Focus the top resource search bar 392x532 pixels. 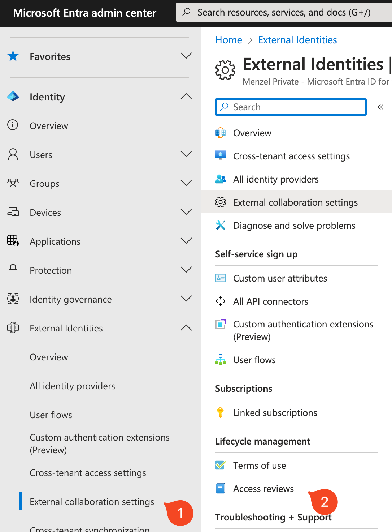pyautogui.click(x=284, y=13)
